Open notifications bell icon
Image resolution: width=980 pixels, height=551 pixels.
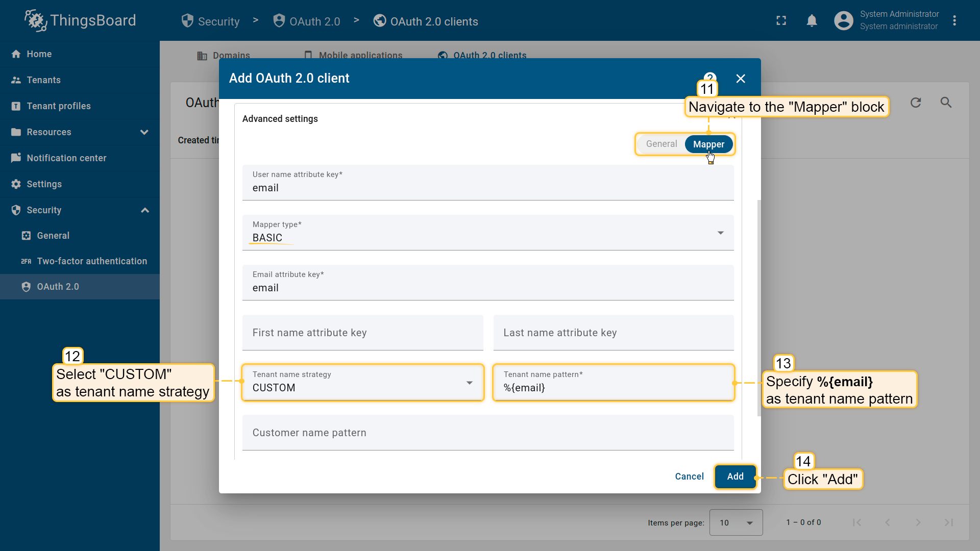tap(812, 20)
